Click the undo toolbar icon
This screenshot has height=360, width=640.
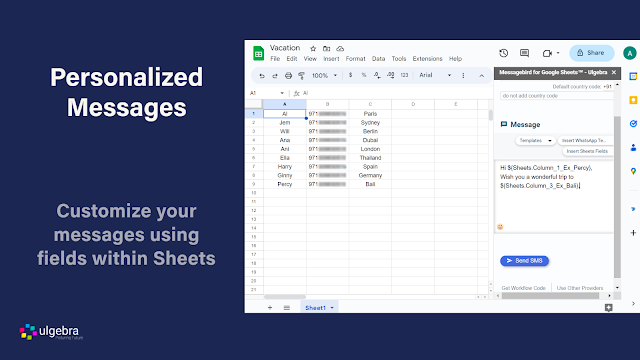click(262, 76)
